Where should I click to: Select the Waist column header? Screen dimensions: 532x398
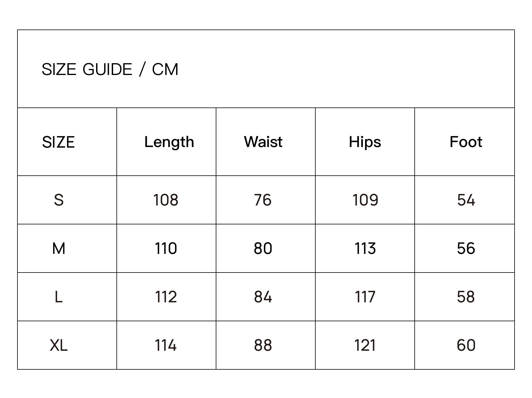click(263, 142)
